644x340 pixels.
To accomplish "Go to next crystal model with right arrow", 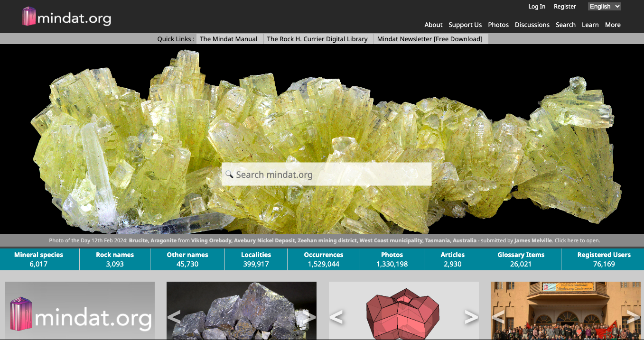I will tap(471, 317).
